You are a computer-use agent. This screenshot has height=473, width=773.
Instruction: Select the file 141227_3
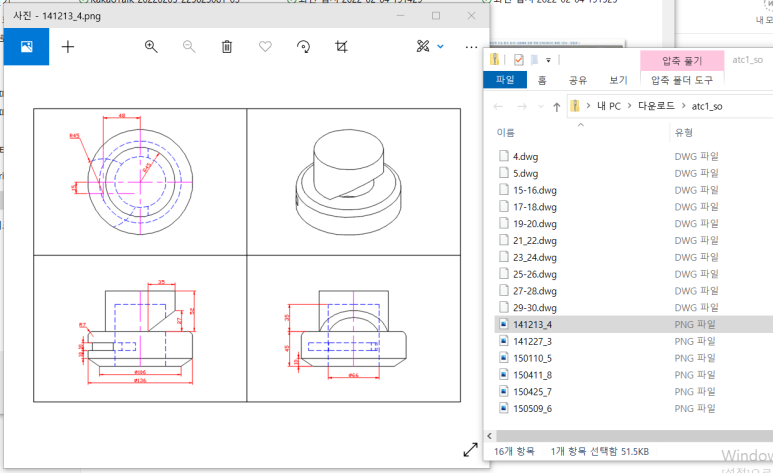[x=532, y=341]
